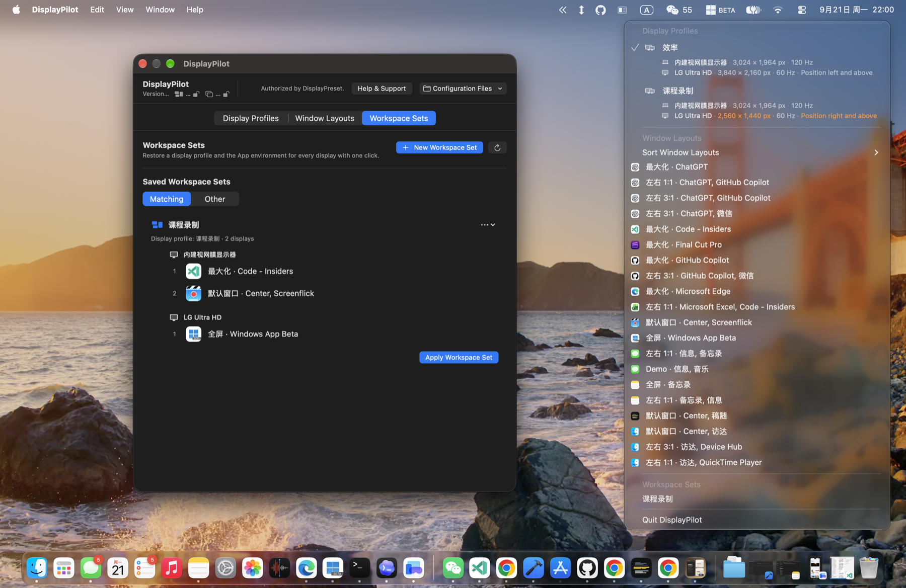Image resolution: width=906 pixels, height=588 pixels.
Task: Click Apply Workspace Set button
Action: pos(459,357)
